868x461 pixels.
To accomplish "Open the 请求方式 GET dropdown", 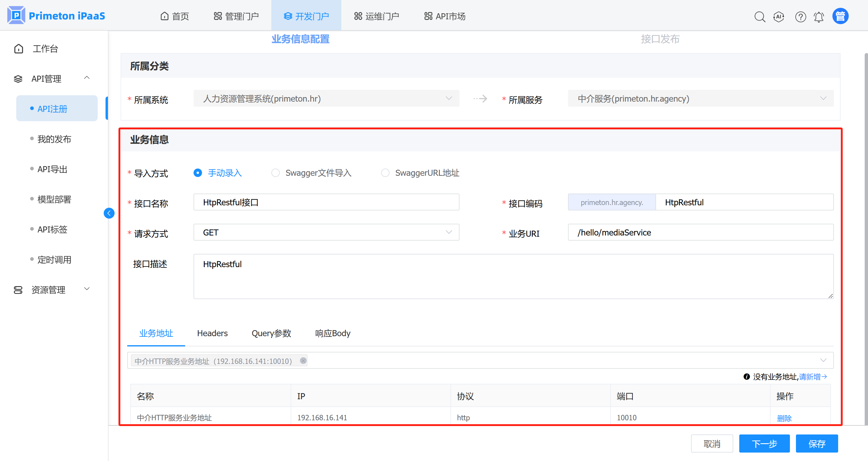I will point(326,232).
